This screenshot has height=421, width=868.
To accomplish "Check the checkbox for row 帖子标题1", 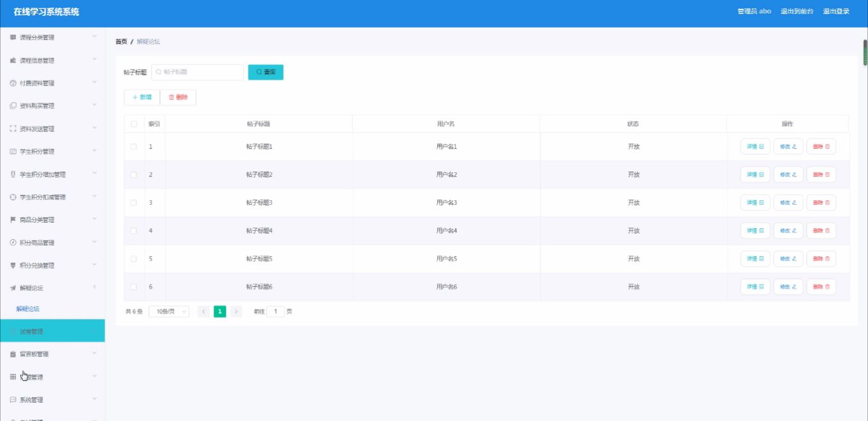I will 134,147.
